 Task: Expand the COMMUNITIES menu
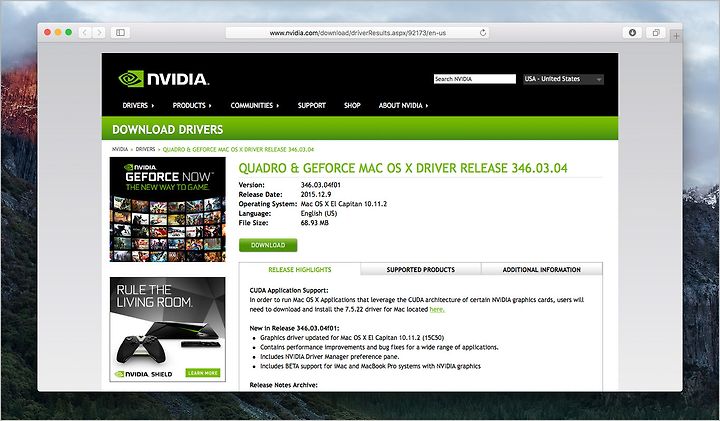(x=254, y=105)
